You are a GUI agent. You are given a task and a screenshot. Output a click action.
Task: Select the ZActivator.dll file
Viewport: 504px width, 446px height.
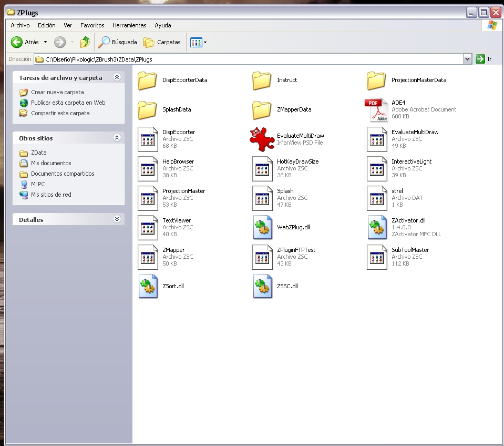tap(404, 227)
